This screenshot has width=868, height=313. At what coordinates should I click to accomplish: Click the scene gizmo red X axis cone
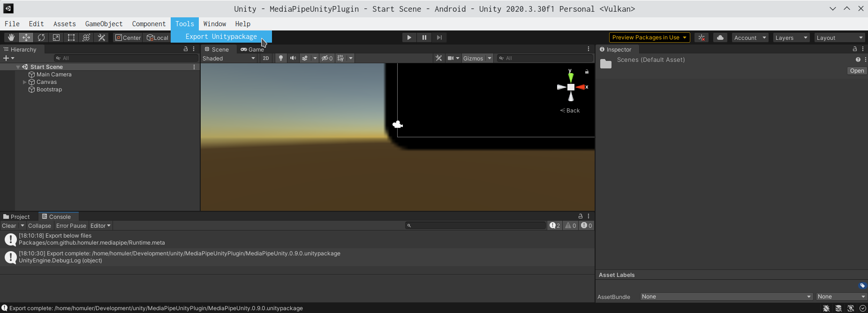[x=581, y=87]
